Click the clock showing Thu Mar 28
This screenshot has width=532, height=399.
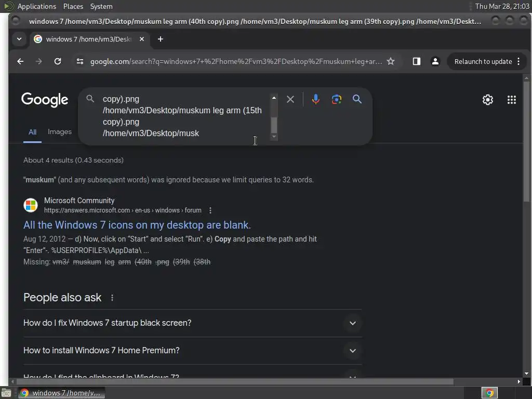tap(502, 6)
